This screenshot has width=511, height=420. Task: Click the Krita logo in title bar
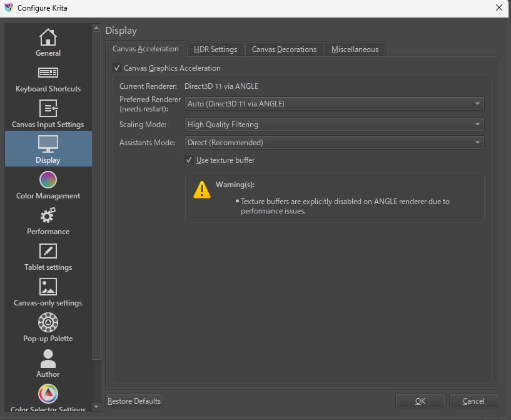click(x=9, y=8)
